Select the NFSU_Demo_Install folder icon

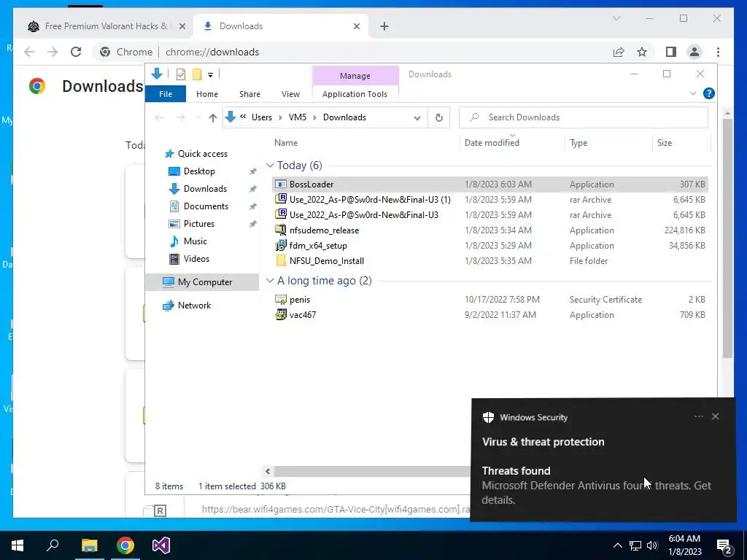[x=281, y=260]
